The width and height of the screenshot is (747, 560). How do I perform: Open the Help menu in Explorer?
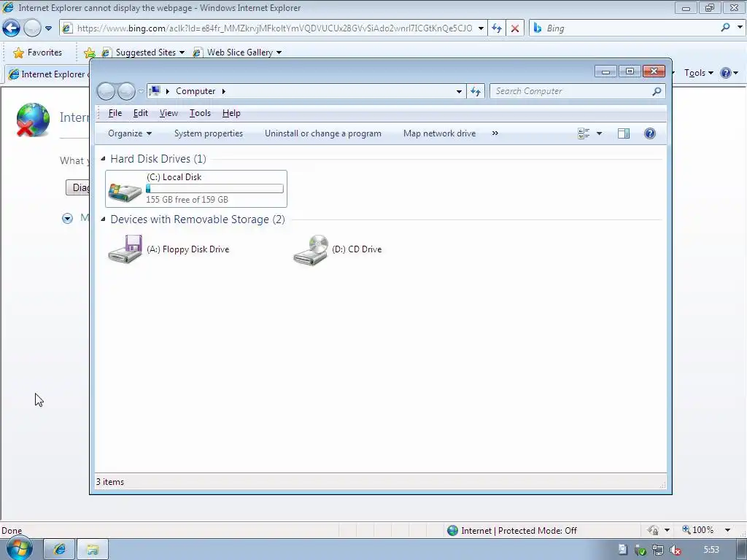[231, 113]
